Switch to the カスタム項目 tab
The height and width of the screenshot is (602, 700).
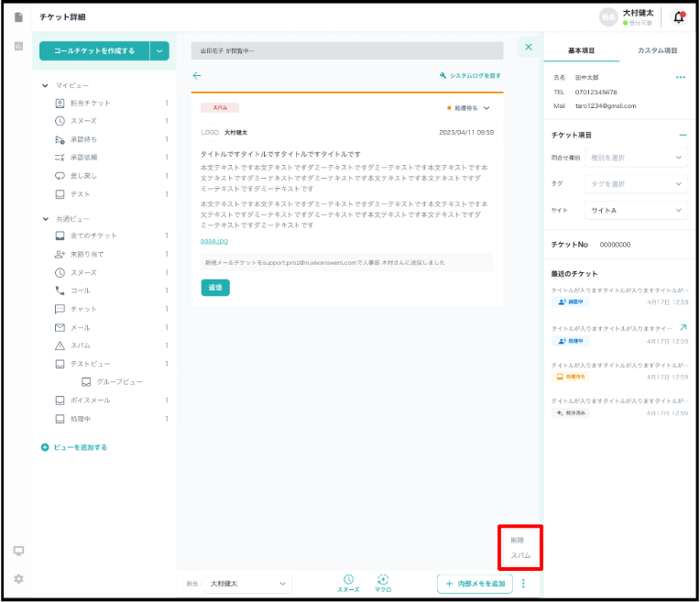click(657, 50)
